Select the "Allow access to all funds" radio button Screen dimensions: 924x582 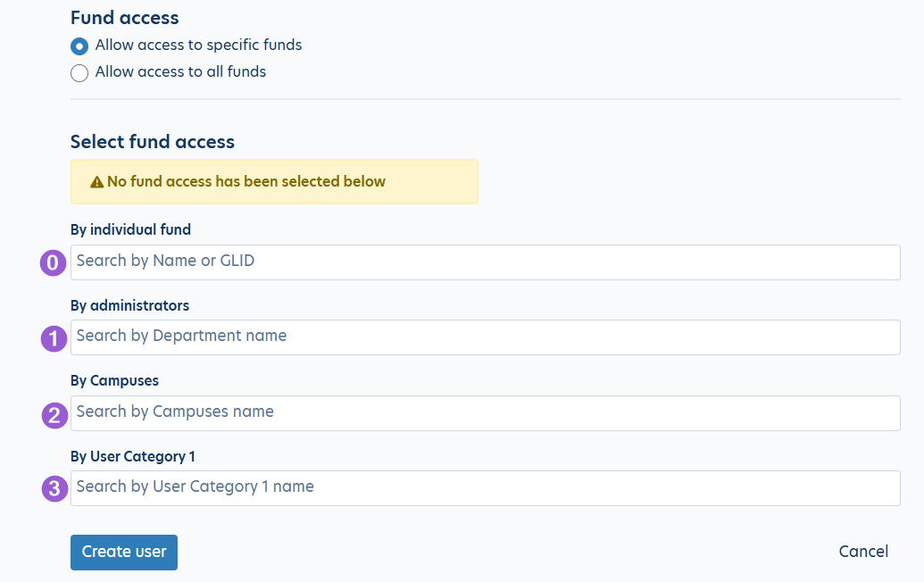click(x=79, y=72)
